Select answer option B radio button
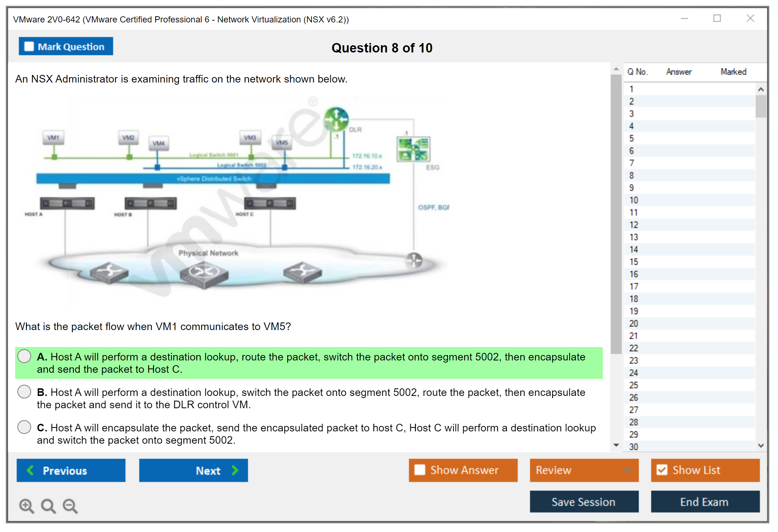 coord(24,392)
